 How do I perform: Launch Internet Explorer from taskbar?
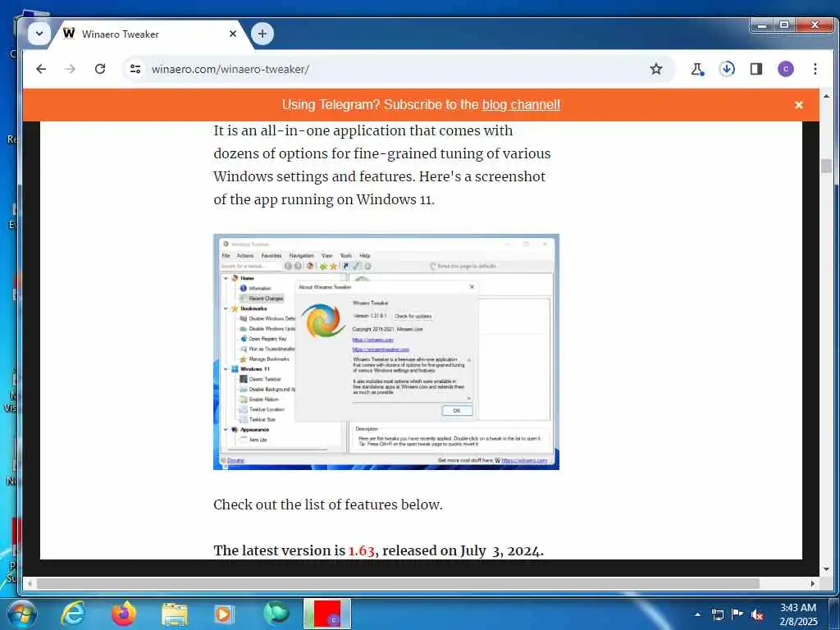click(72, 614)
